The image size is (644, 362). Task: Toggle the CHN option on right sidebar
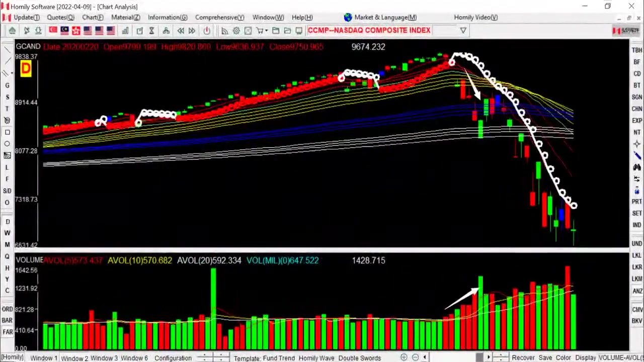pos(637,109)
